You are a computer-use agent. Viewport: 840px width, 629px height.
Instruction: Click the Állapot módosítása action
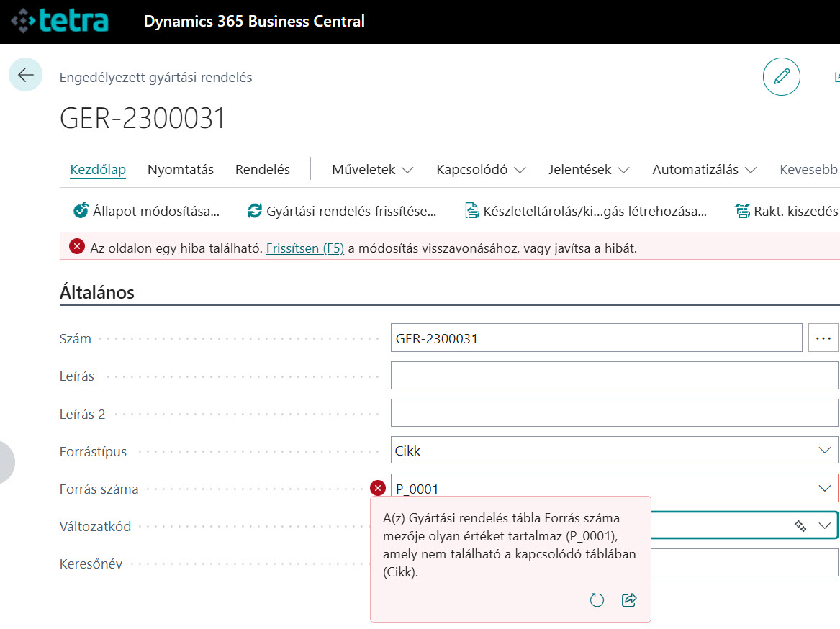[147, 211]
